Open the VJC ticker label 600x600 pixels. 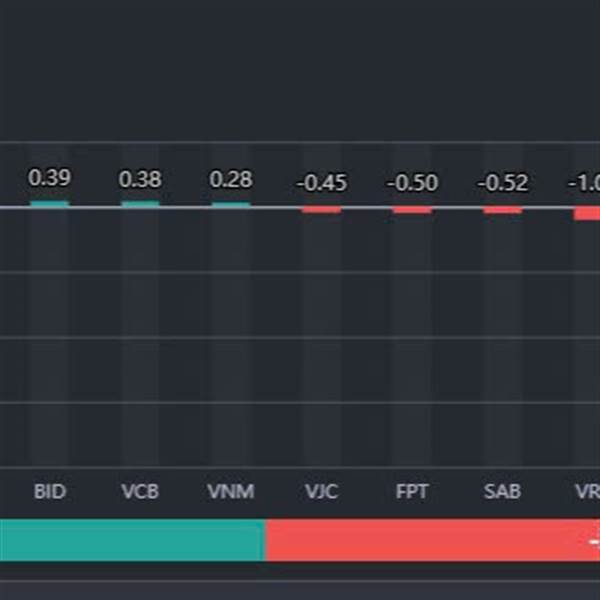[322, 492]
